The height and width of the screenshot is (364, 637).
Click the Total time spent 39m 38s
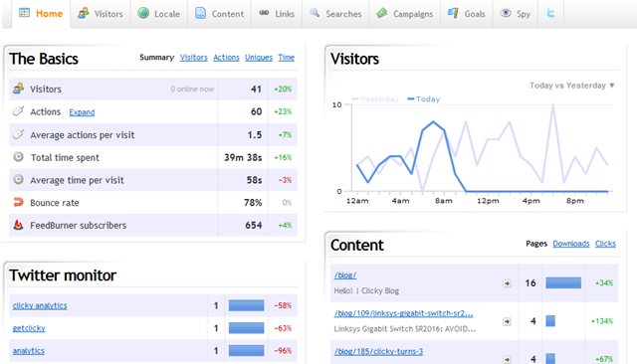tap(243, 157)
